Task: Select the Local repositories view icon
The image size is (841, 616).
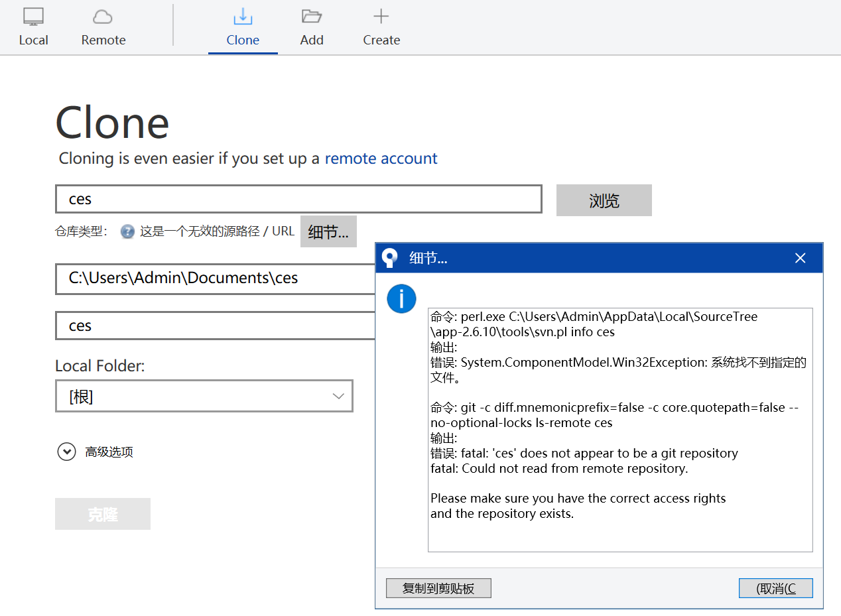Action: [x=33, y=17]
